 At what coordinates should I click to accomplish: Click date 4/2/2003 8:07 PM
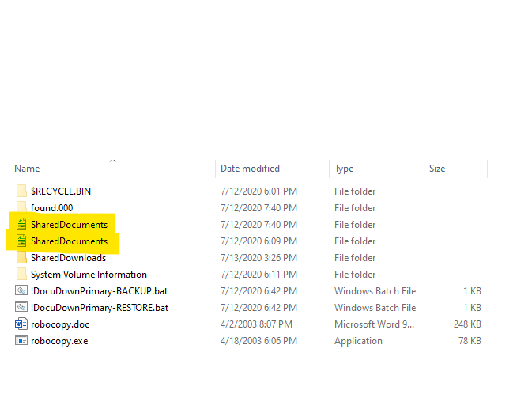tap(256, 324)
